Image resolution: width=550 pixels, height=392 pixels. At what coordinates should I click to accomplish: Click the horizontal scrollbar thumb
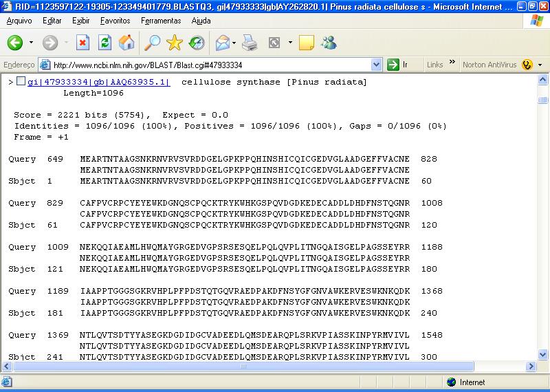tap(243, 367)
